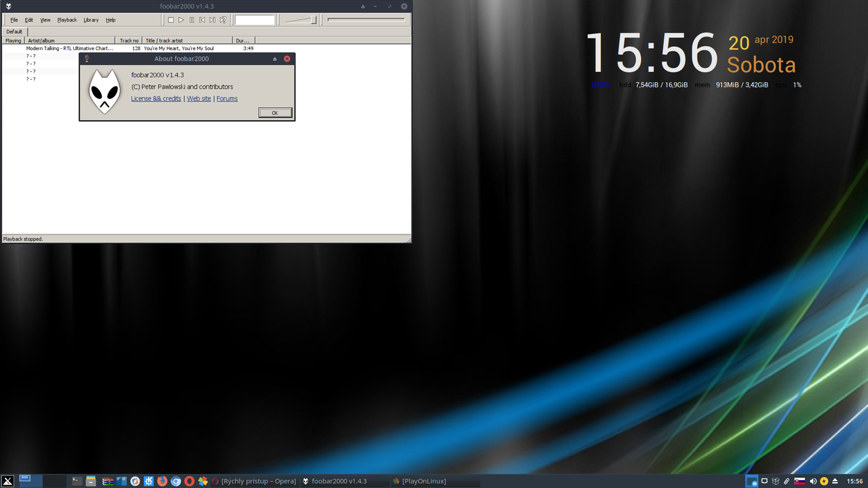Screen dimensions: 868x488
Task: Click the yellow power/battery tray icon
Action: (824, 481)
